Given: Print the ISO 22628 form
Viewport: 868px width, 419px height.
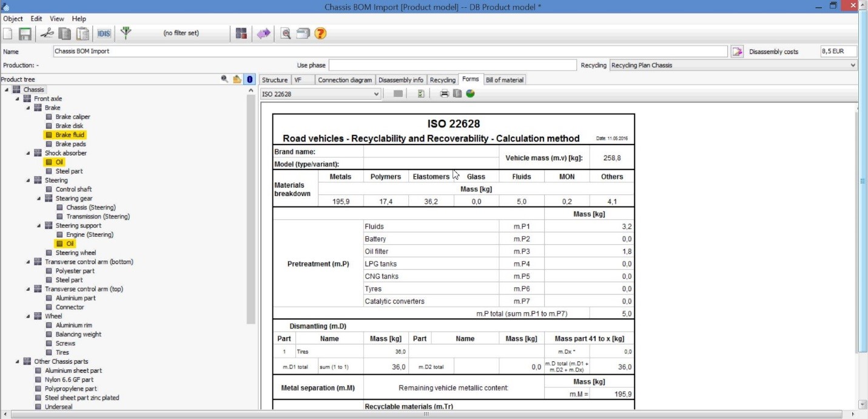Looking at the screenshot, I should pyautogui.click(x=445, y=94).
